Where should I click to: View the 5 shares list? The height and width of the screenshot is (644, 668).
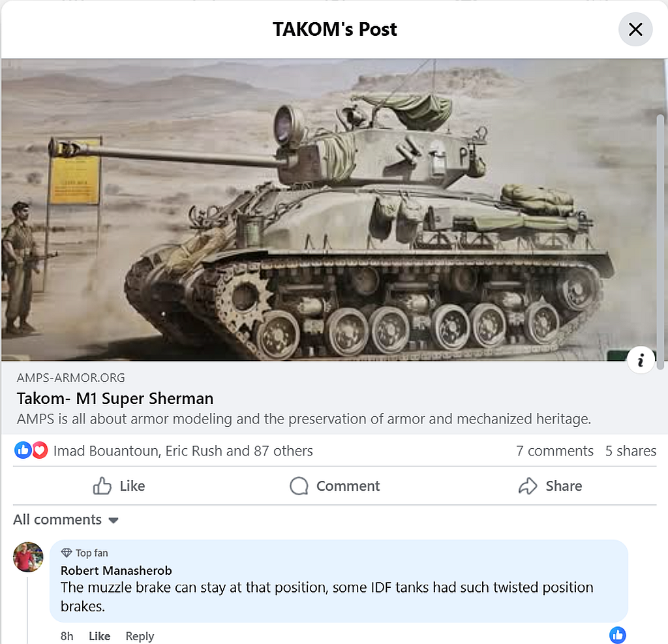coord(630,451)
